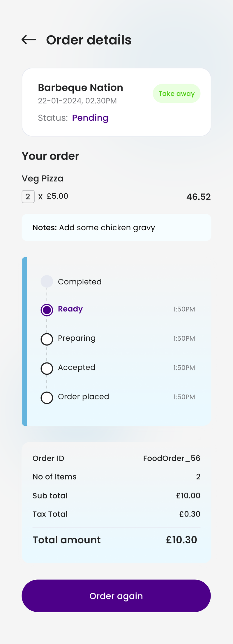Viewport: 233px width, 644px height.
Task: Select the order date and time
Action: [77, 101]
